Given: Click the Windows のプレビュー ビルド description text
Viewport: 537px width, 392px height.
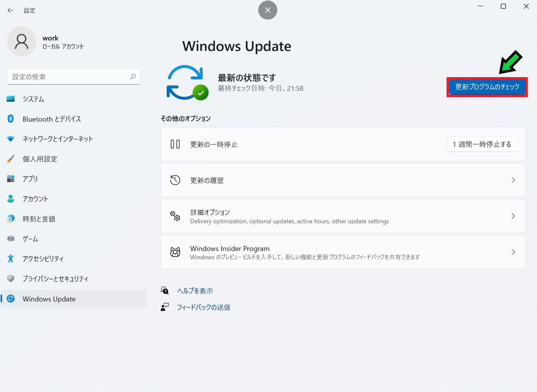Looking at the screenshot, I should point(305,257).
